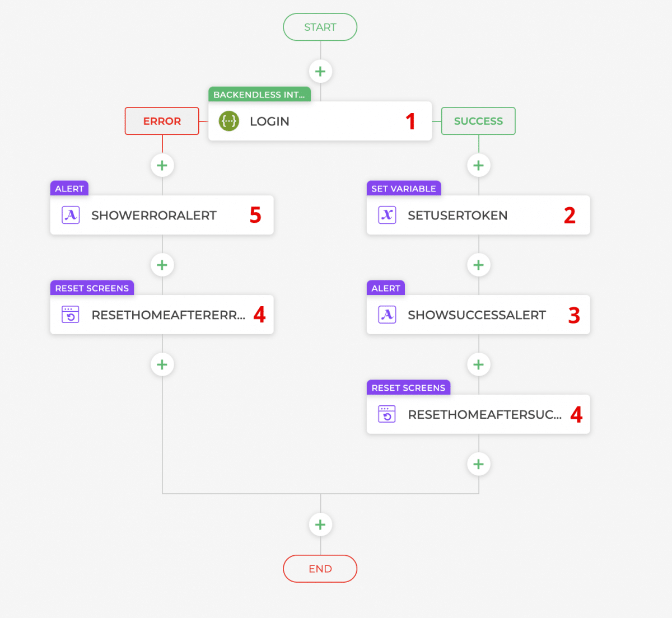Click the RESETHOMEAFTERSUC reset screens icon

[x=387, y=414]
